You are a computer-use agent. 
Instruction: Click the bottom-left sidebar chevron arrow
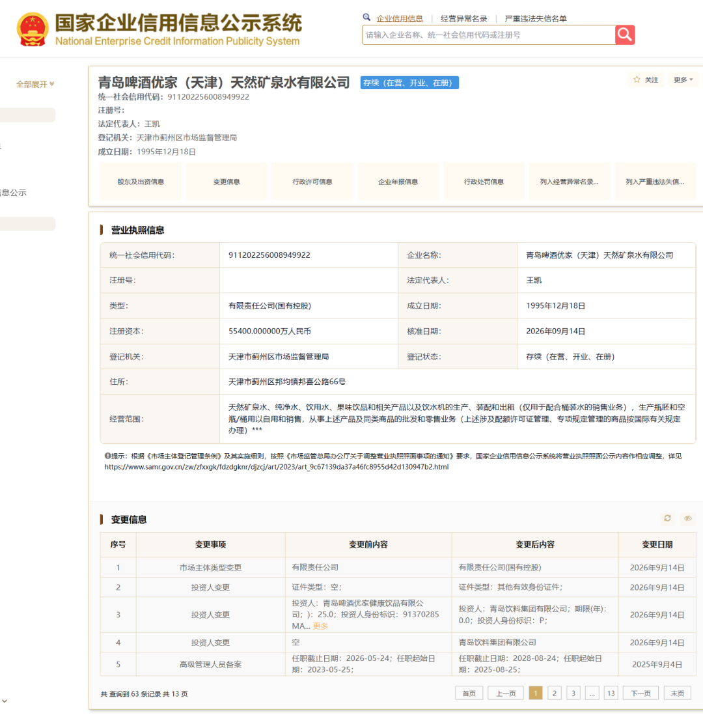click(x=5, y=701)
